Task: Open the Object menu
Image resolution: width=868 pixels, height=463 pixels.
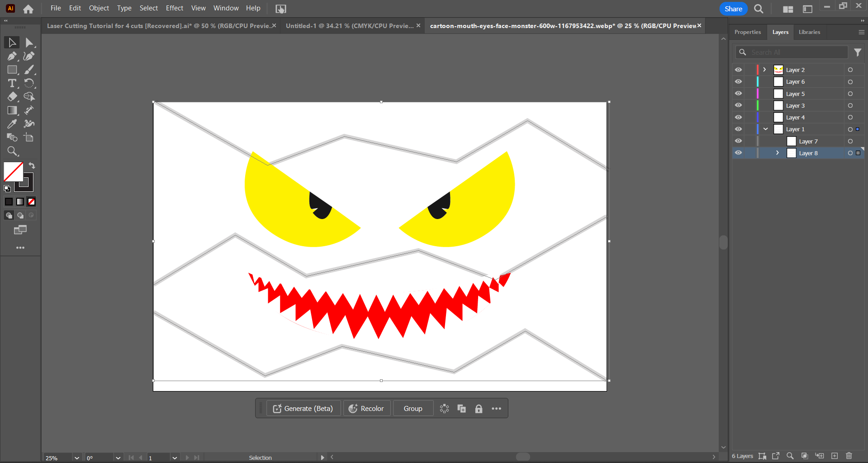Action: tap(99, 8)
